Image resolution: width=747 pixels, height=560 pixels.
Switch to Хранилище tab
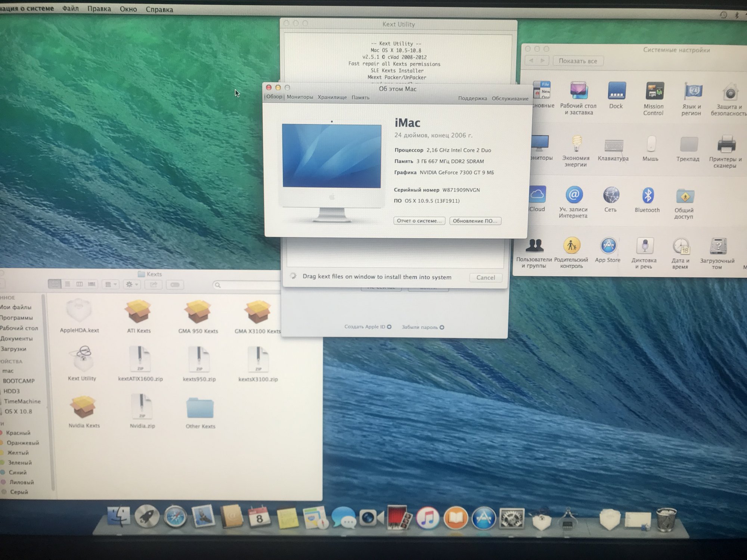point(332,97)
